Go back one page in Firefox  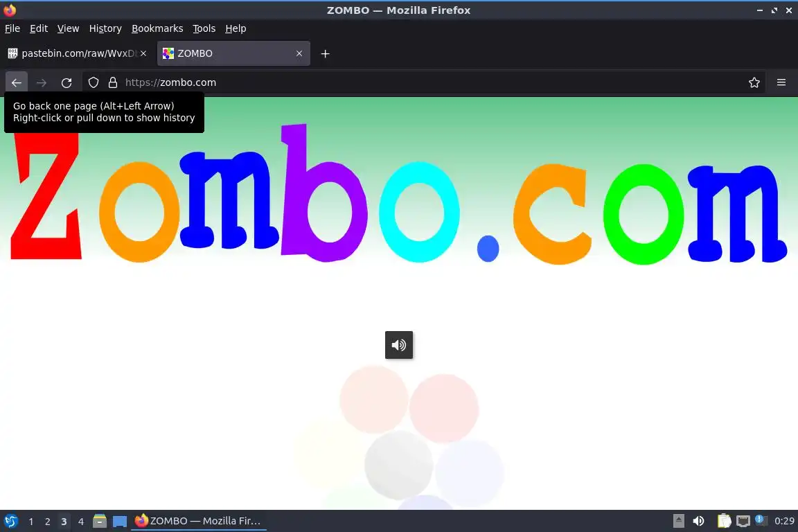coord(17,82)
